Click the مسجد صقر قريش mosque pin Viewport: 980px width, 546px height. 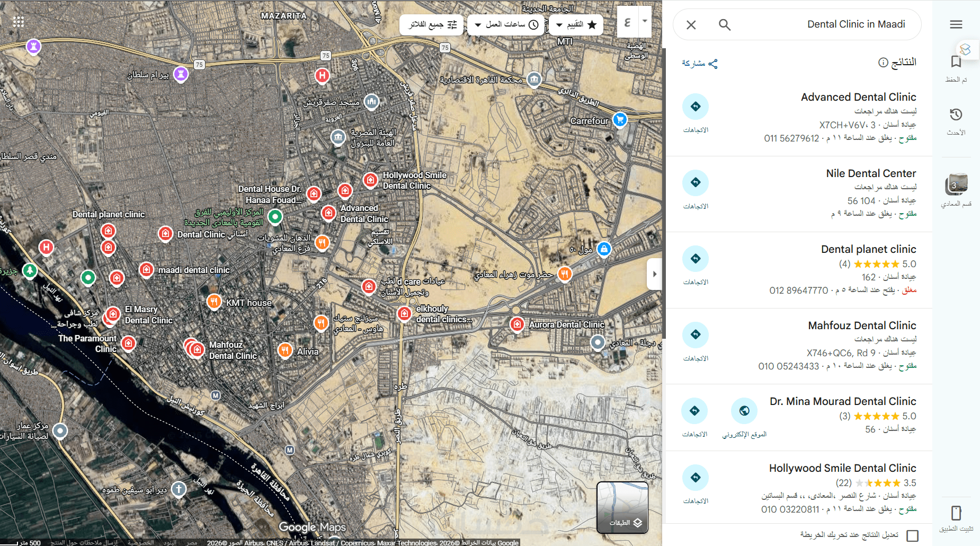(x=372, y=101)
